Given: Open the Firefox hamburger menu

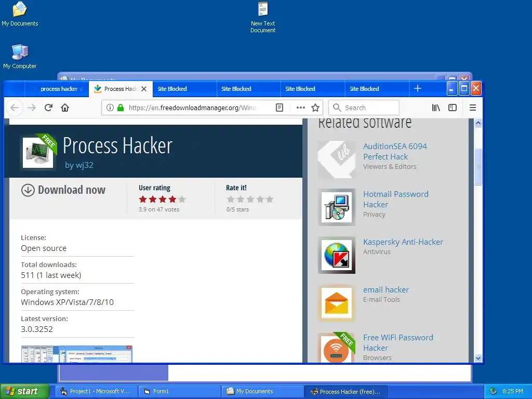Looking at the screenshot, I should tap(473, 108).
